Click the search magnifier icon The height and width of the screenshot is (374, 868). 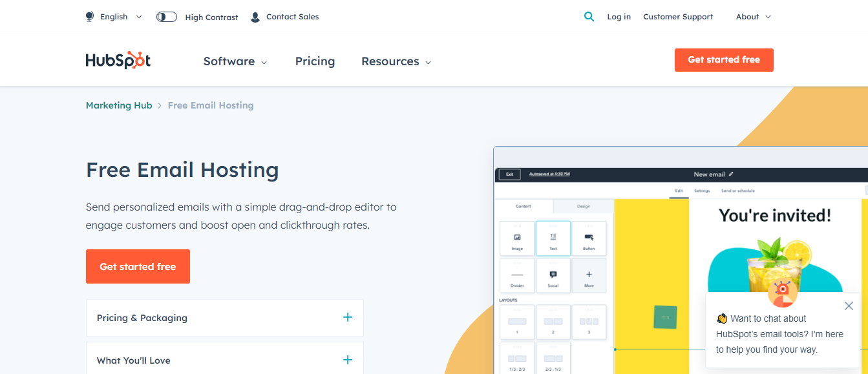589,17
